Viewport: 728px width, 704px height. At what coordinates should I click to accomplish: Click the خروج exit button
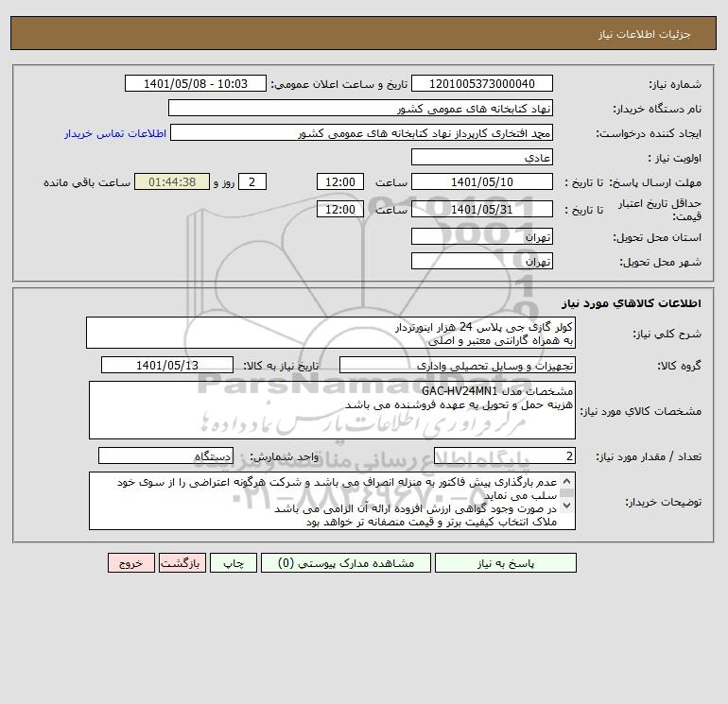tap(131, 563)
